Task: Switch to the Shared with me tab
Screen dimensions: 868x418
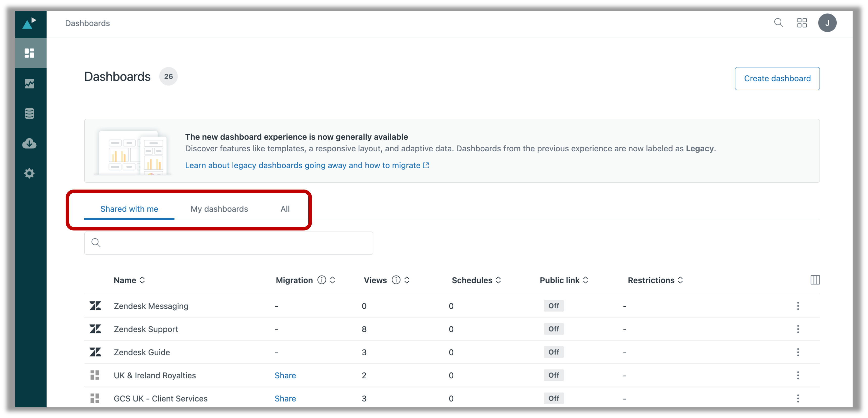Action: tap(129, 209)
